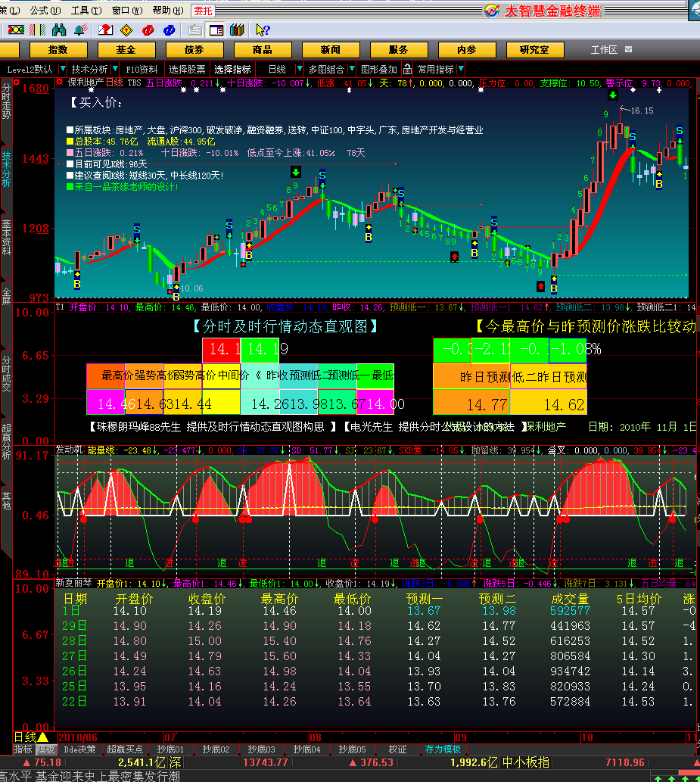The height and width of the screenshot is (782, 700).
Task: Open the 窗口 menu
Action: click(127, 11)
